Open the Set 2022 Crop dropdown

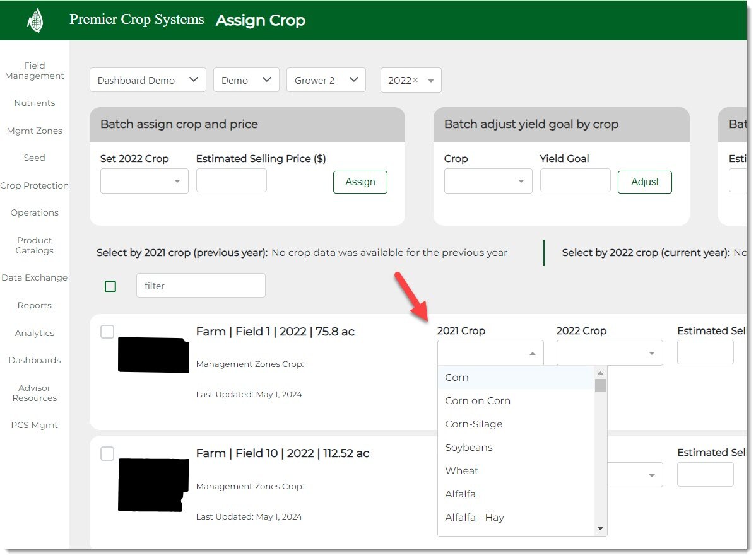click(144, 182)
